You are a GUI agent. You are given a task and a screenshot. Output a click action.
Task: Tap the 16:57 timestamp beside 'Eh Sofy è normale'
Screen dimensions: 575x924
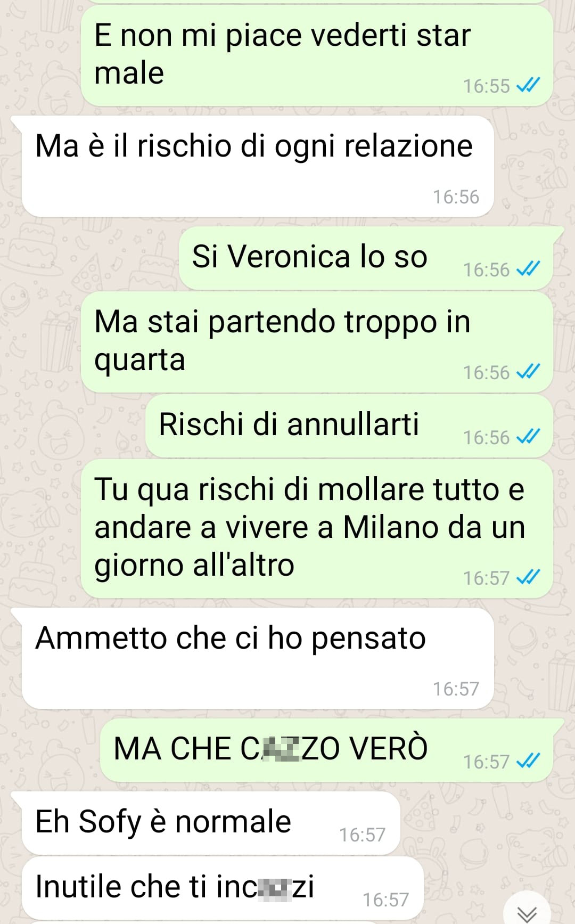[362, 835]
